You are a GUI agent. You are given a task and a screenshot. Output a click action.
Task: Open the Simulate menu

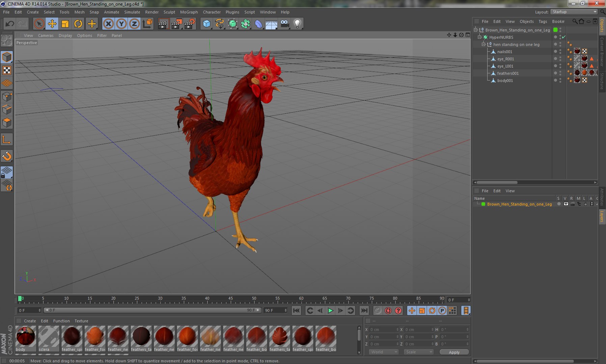pyautogui.click(x=132, y=12)
